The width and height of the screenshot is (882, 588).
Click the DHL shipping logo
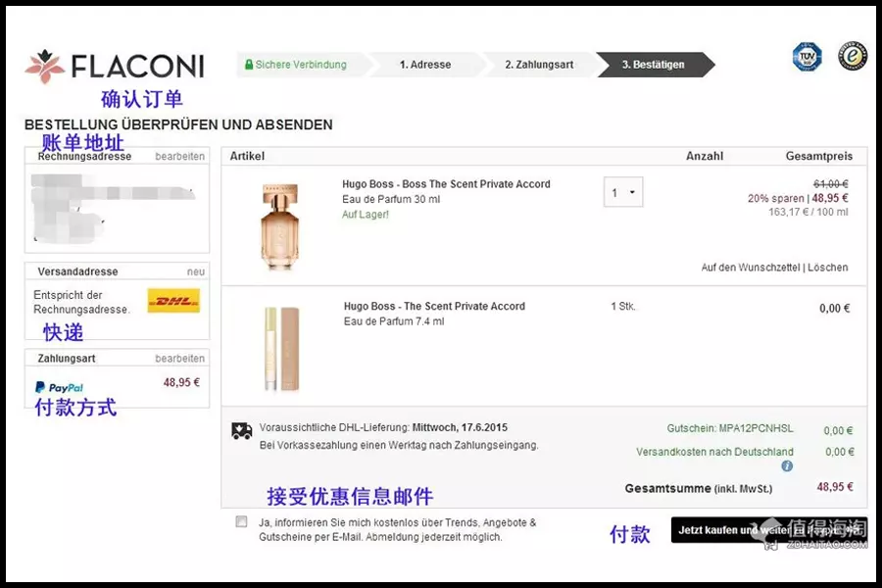tap(173, 301)
